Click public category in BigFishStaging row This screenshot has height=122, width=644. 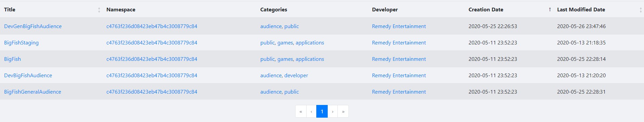click(x=267, y=42)
